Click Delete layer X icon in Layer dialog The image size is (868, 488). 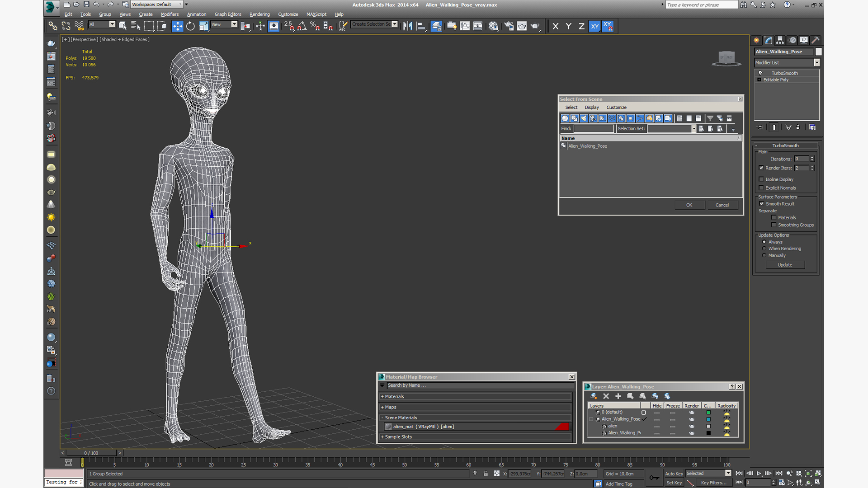[606, 396]
